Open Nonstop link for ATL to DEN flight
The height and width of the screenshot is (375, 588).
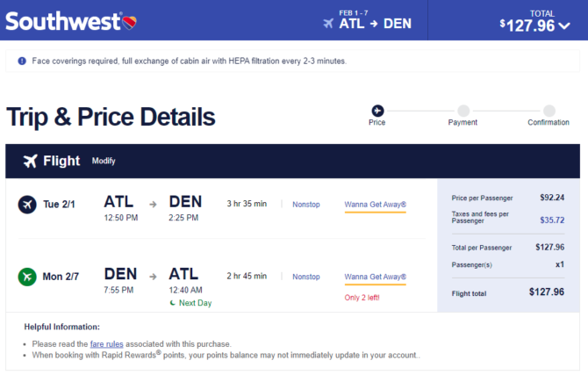[306, 205]
